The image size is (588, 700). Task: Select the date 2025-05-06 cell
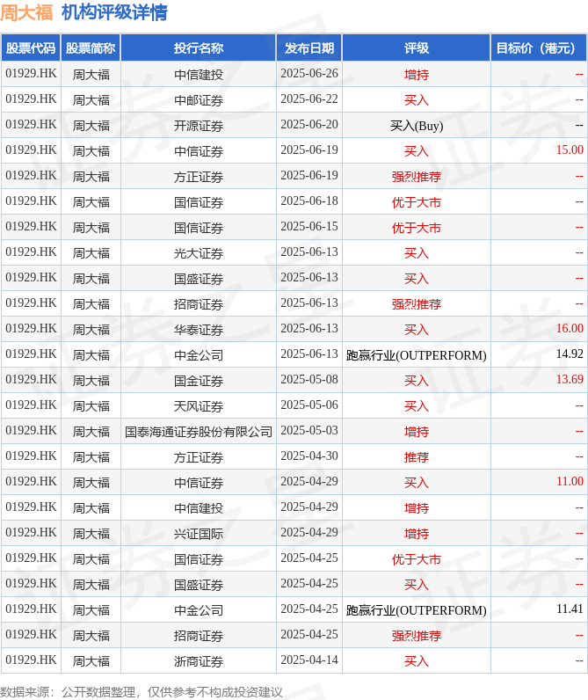pyautogui.click(x=309, y=405)
